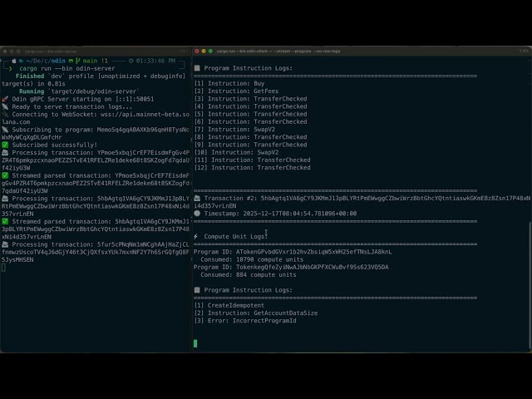Click notepad icon beside lower Program Instruction Logs
The image size is (532, 399).
click(197, 290)
